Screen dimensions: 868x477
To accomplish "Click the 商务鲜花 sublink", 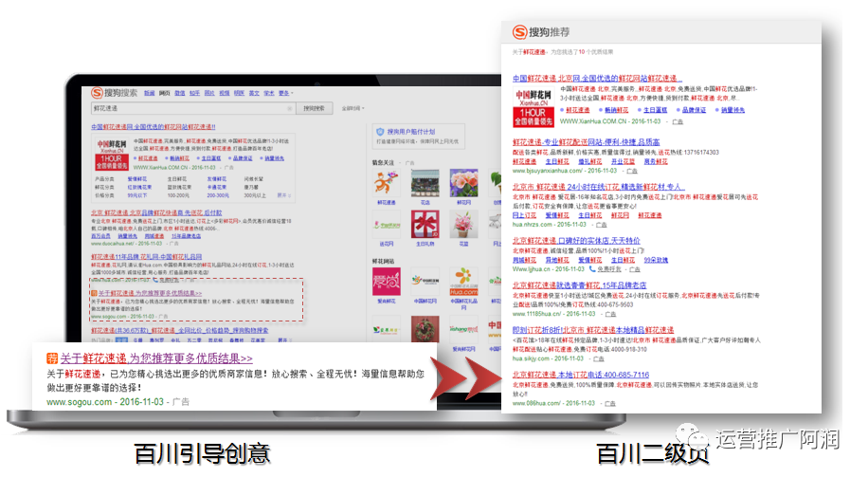I will pos(656,161).
